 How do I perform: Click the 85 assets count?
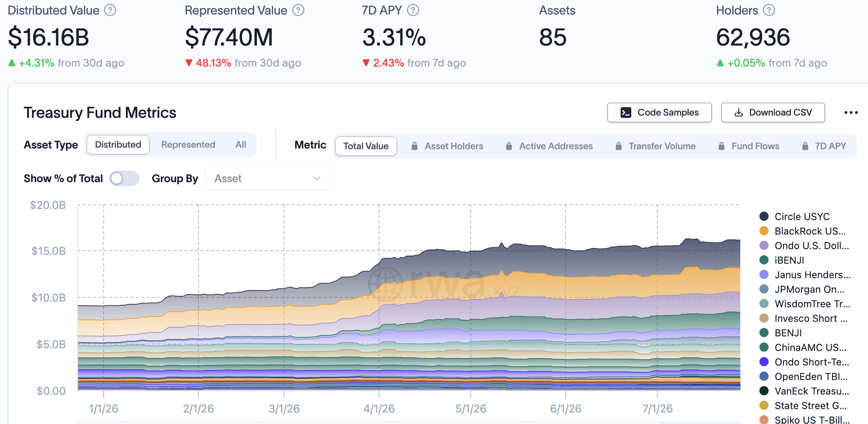pos(553,38)
